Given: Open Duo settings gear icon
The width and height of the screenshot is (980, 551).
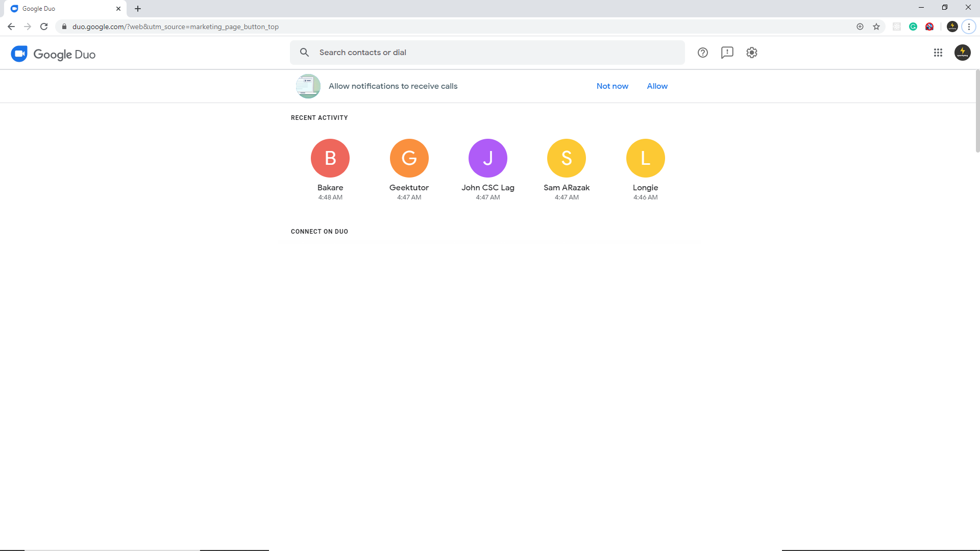Looking at the screenshot, I should (752, 53).
